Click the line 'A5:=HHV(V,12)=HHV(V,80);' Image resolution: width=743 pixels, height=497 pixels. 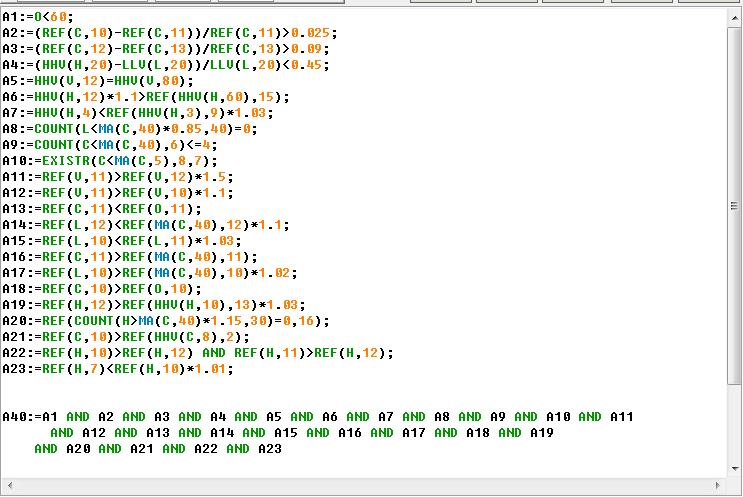(98, 81)
